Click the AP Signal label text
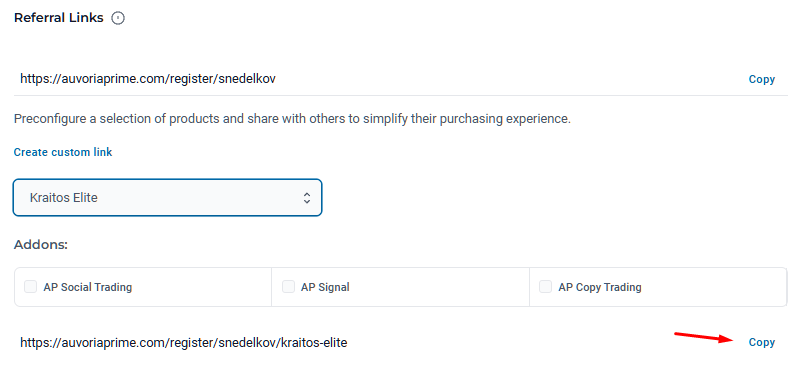This screenshot has width=804, height=369. pos(325,287)
